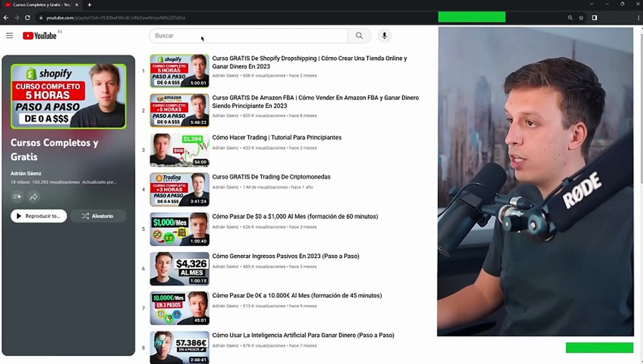Screen dimensions: 643x364
Task: Bookmark this page with star icon
Action: (581, 18)
